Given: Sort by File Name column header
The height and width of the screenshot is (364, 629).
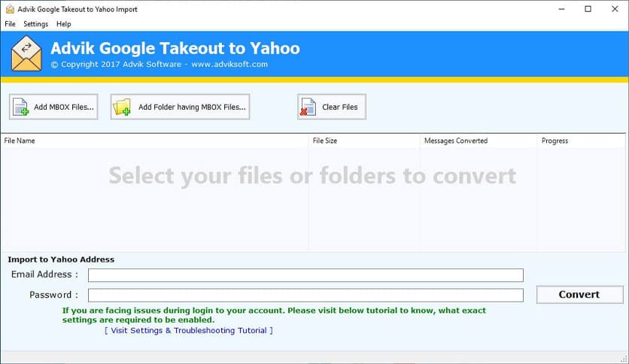Looking at the screenshot, I should click(154, 141).
